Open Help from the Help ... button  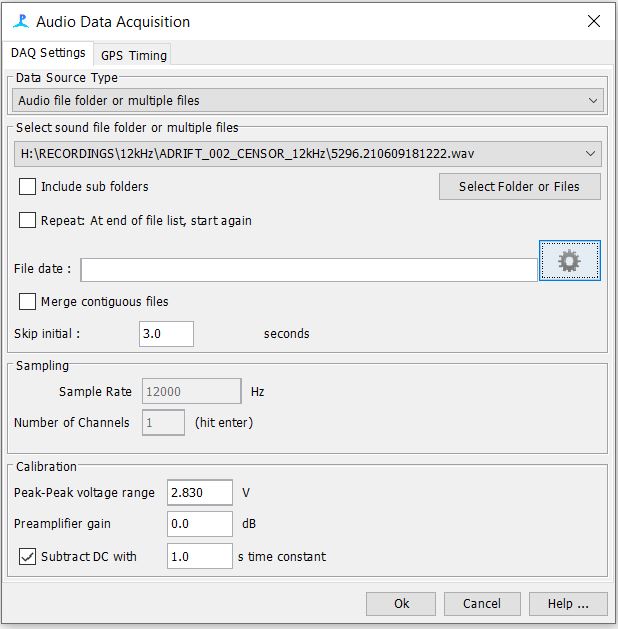(x=560, y=604)
